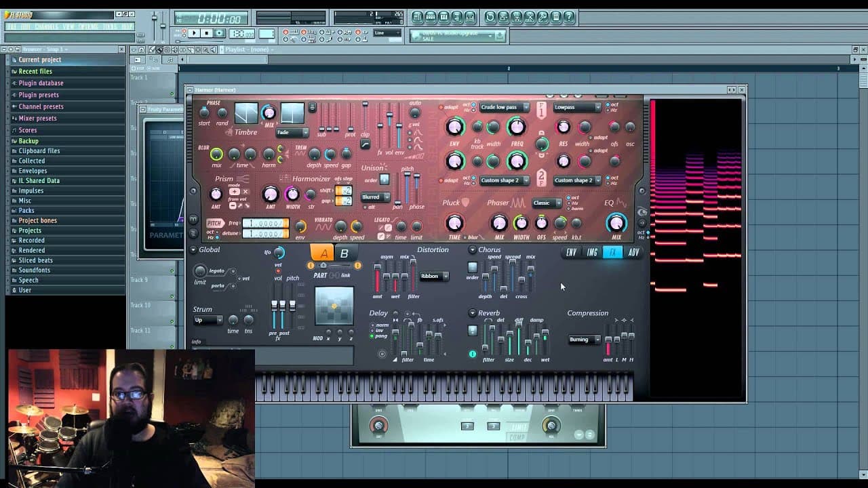Toggle the Unison order button
The width and height of the screenshot is (868, 488).
click(x=384, y=180)
